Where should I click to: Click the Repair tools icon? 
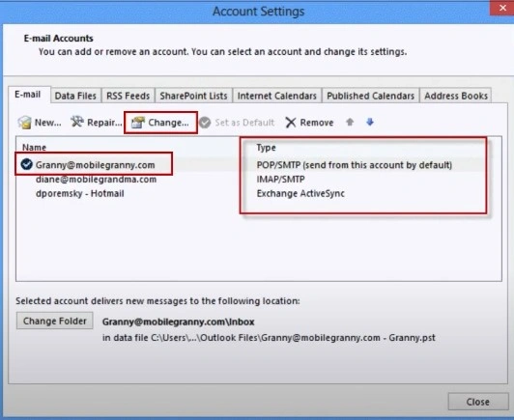(x=77, y=122)
